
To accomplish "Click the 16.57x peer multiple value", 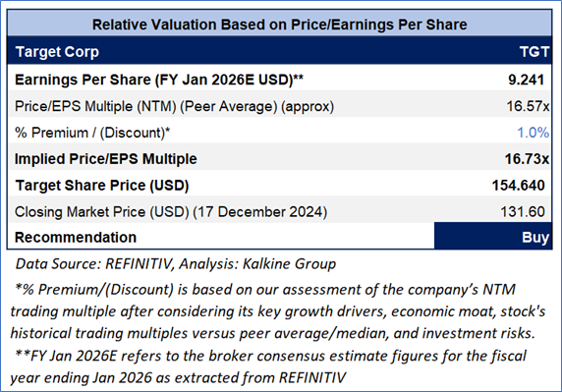I will coord(528,106).
